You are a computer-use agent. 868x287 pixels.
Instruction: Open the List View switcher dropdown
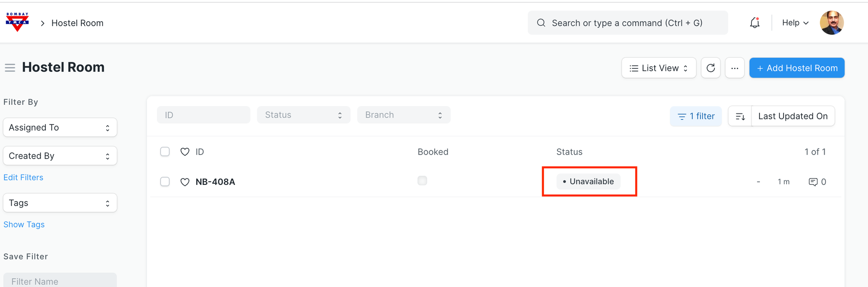point(659,68)
